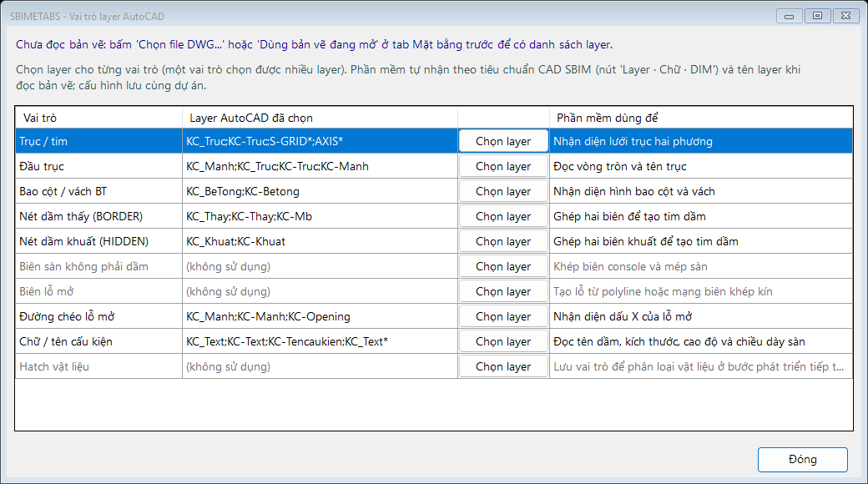This screenshot has width=868, height=484.
Task: Click layer cell 'KC_Thay;KC-Thay;KC-Mb'
Action: point(320,216)
